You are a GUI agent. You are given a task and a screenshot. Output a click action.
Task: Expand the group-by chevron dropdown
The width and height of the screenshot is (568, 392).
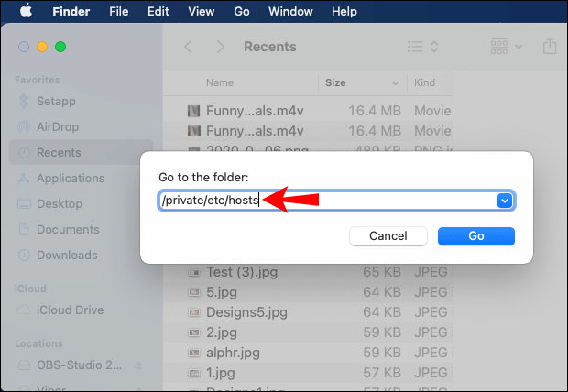(519, 47)
